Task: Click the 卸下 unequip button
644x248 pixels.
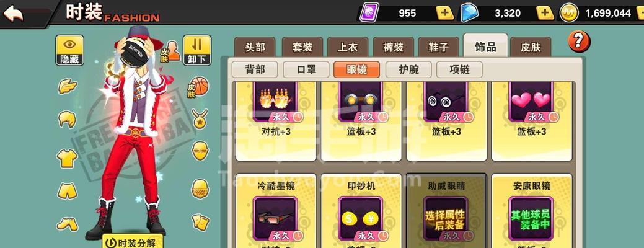Action: pos(196,50)
